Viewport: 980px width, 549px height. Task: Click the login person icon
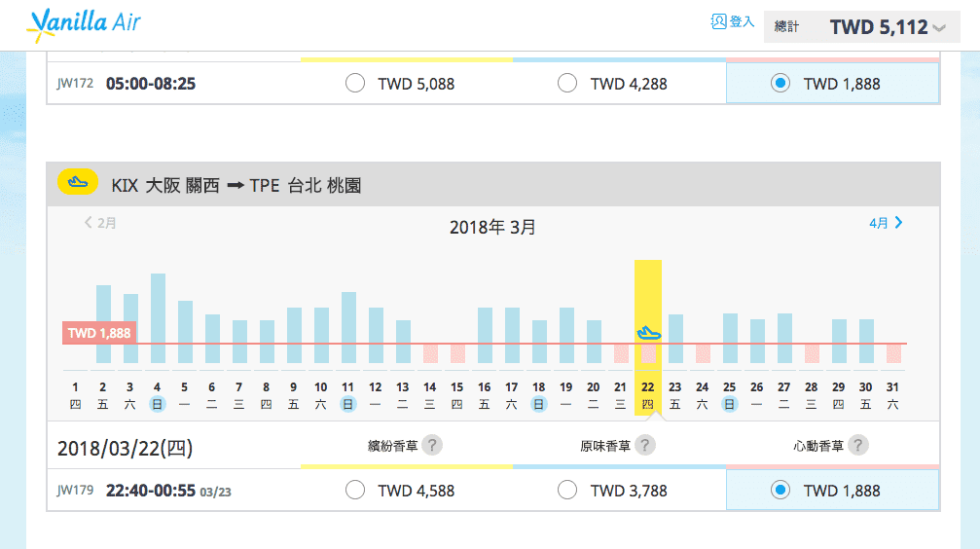pyautogui.click(x=718, y=21)
